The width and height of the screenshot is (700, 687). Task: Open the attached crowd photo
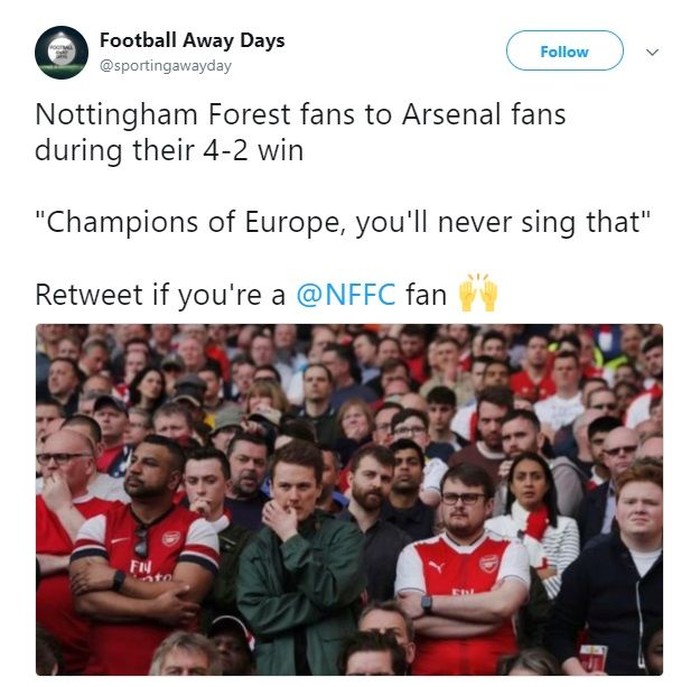(349, 498)
